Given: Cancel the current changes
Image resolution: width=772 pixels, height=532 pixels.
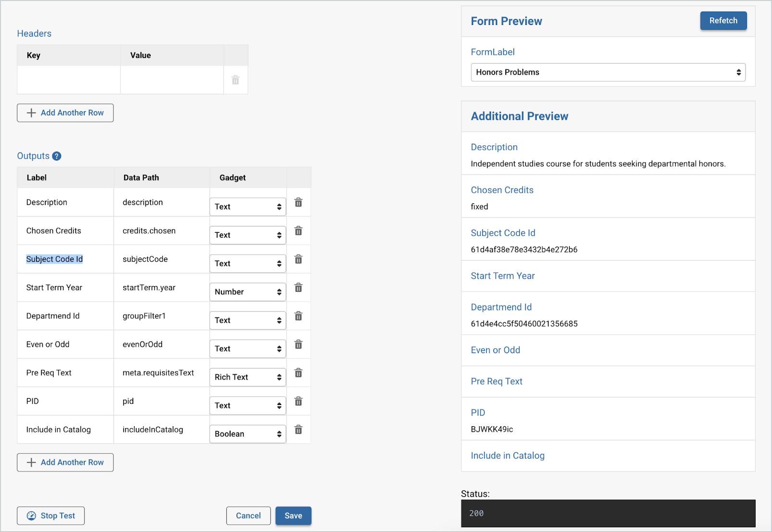Looking at the screenshot, I should click(248, 516).
